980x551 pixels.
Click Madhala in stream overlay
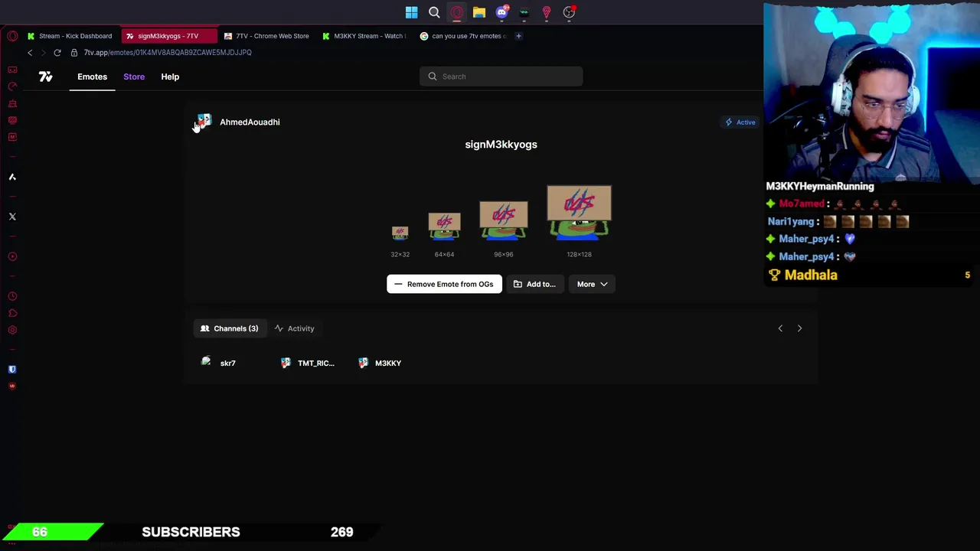[811, 275]
